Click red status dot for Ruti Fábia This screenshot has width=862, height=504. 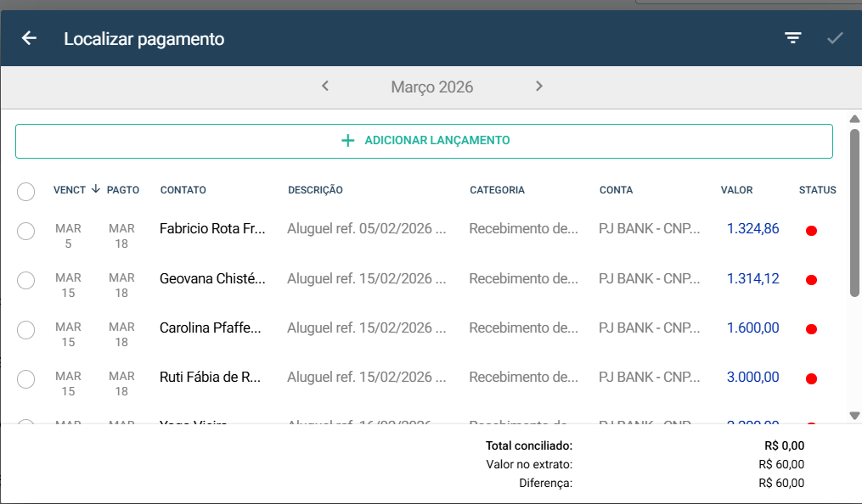coord(811,378)
